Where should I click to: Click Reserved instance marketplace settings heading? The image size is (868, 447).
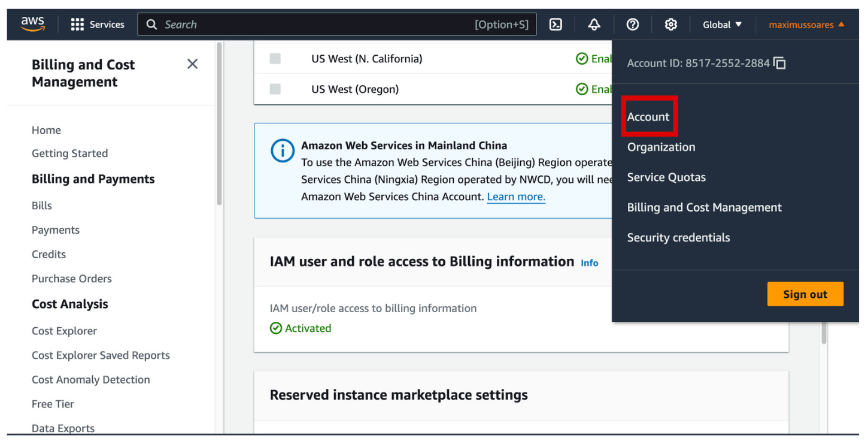pyautogui.click(x=399, y=395)
